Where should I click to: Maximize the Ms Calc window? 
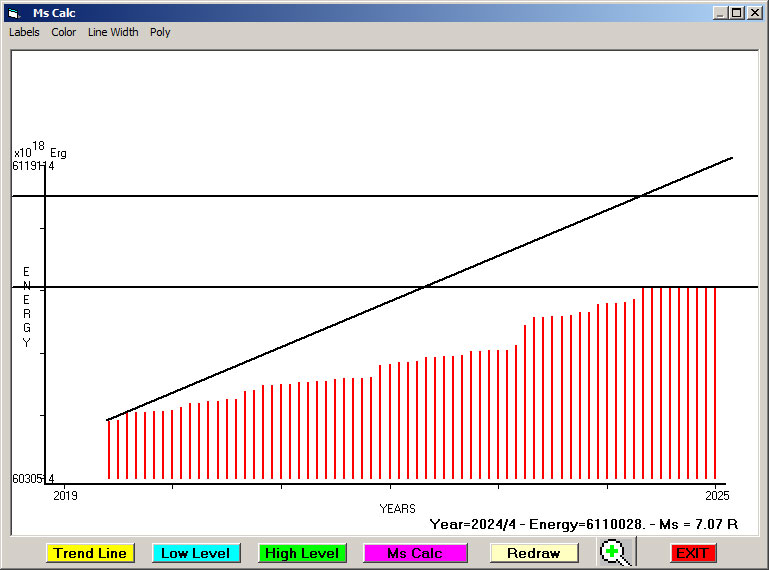point(737,13)
